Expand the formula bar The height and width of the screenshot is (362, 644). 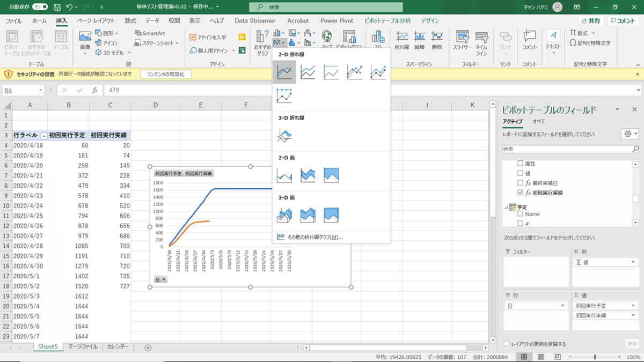[638, 90]
